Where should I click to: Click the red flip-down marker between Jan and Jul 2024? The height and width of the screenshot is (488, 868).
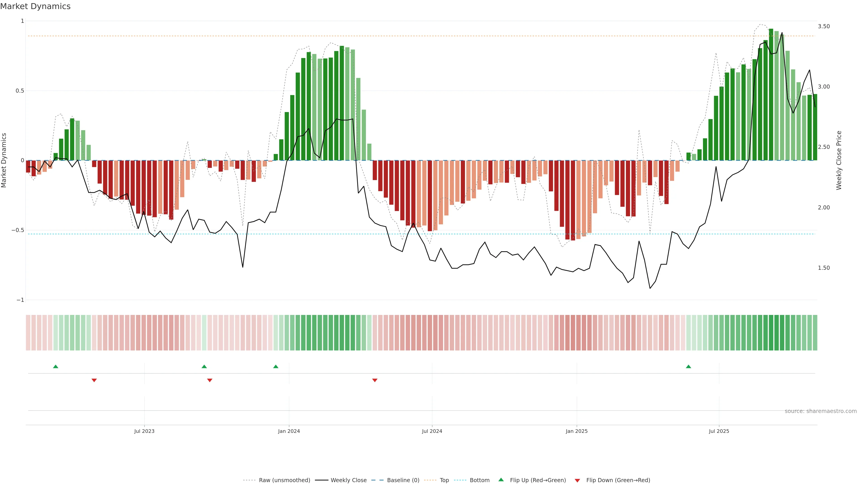coord(375,380)
